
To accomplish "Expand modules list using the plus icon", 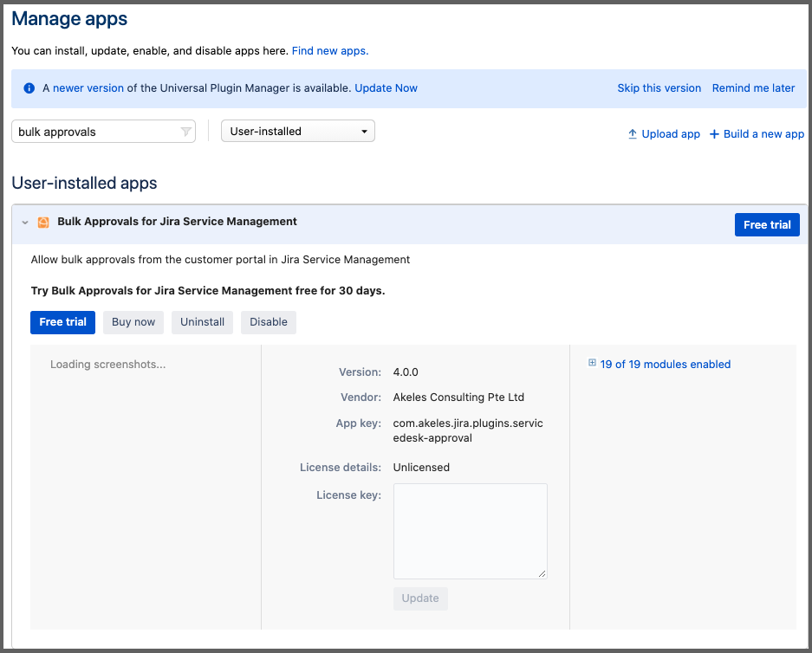I will 593,364.
